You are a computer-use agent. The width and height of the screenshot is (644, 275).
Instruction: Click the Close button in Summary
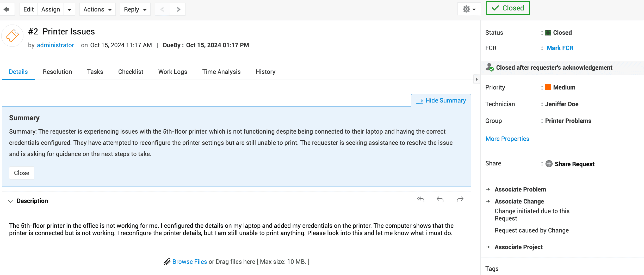[x=22, y=173]
